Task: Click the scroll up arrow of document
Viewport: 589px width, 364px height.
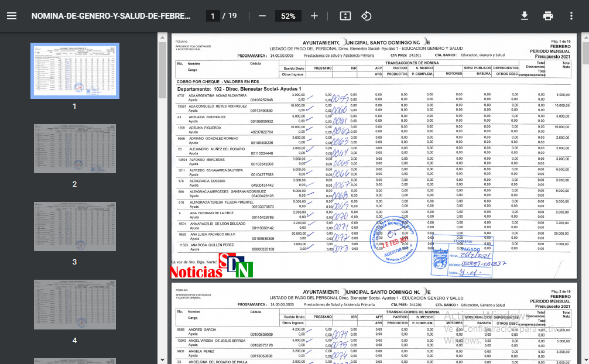Action: tap(585, 36)
